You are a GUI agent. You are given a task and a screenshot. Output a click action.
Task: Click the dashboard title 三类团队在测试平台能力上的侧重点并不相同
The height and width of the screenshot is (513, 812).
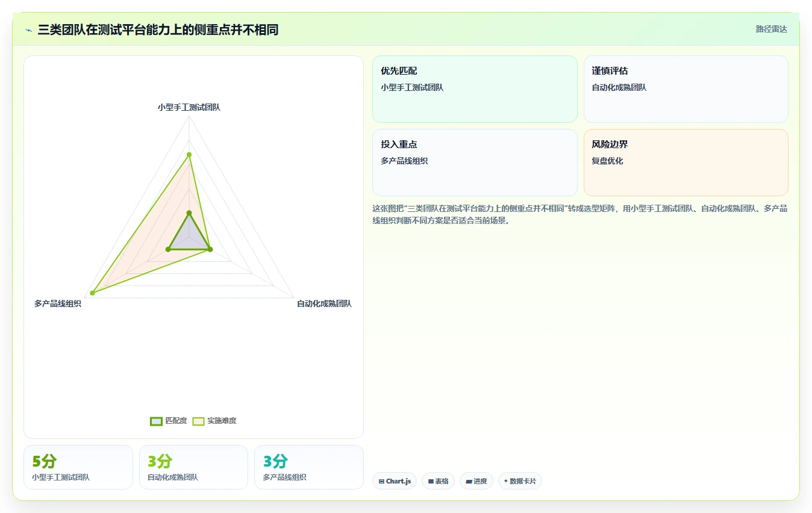158,30
